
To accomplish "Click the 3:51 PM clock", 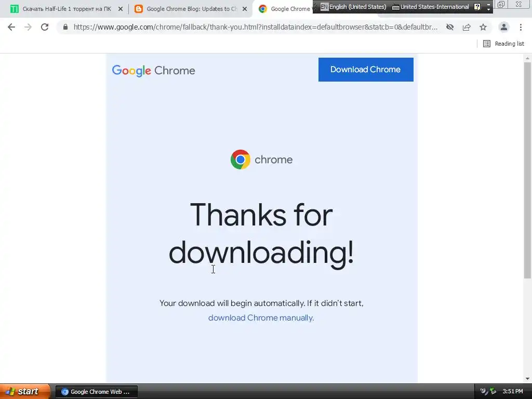I will click(513, 392).
